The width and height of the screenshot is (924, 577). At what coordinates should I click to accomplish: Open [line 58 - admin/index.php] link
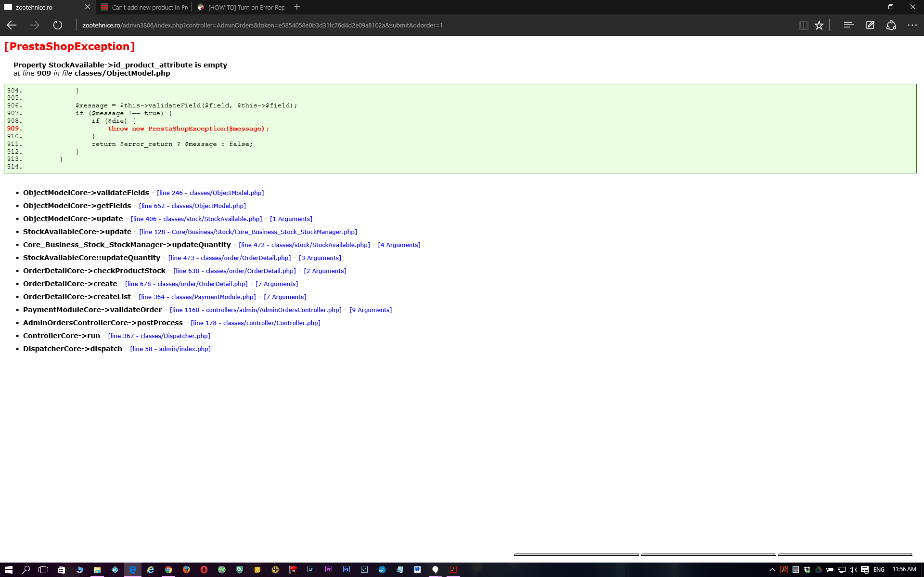tap(170, 349)
